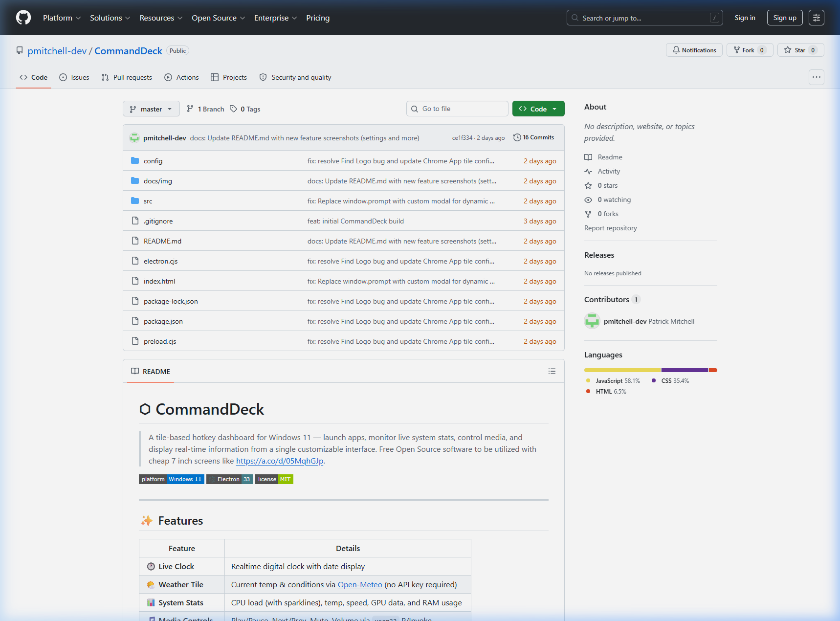Viewport: 840px width, 621px height.
Task: Watch the repository via eye icon
Action: 588,200
